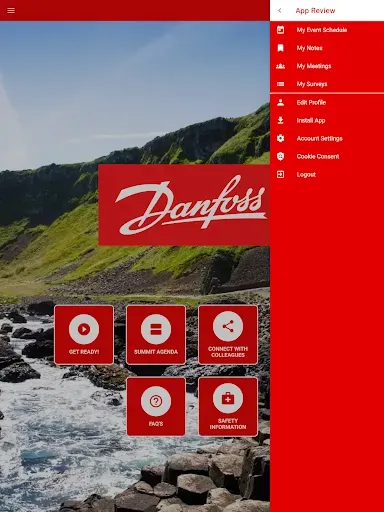Click the back chevron beside App Review
Viewport: 384px width, 512px height.
click(280, 11)
